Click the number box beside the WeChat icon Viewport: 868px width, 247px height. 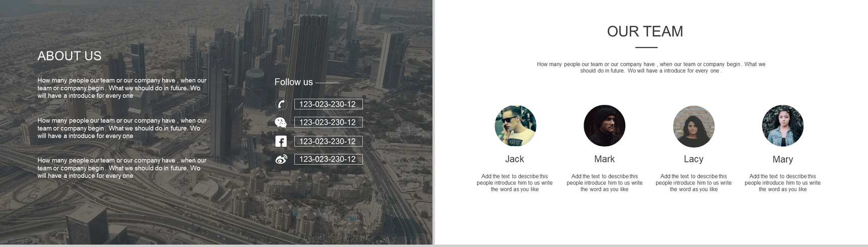pyautogui.click(x=328, y=122)
